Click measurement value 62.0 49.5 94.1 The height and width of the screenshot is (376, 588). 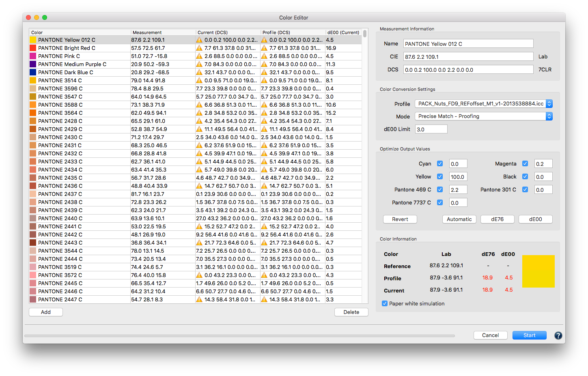(x=149, y=113)
